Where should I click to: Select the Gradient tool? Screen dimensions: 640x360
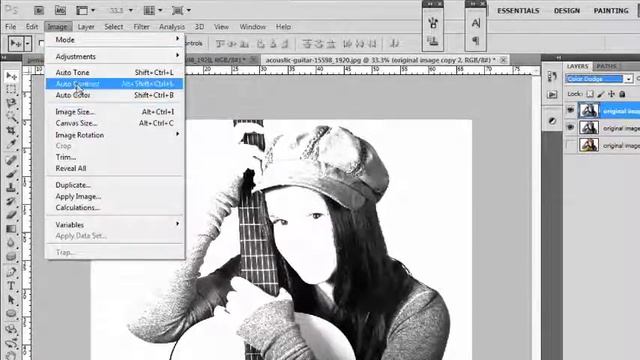[x=11, y=229]
